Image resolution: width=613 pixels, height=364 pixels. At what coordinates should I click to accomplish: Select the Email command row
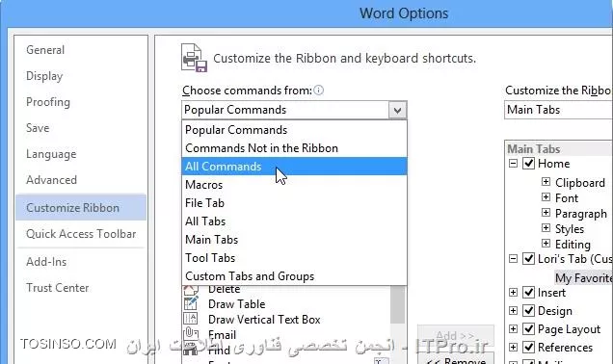click(x=286, y=334)
